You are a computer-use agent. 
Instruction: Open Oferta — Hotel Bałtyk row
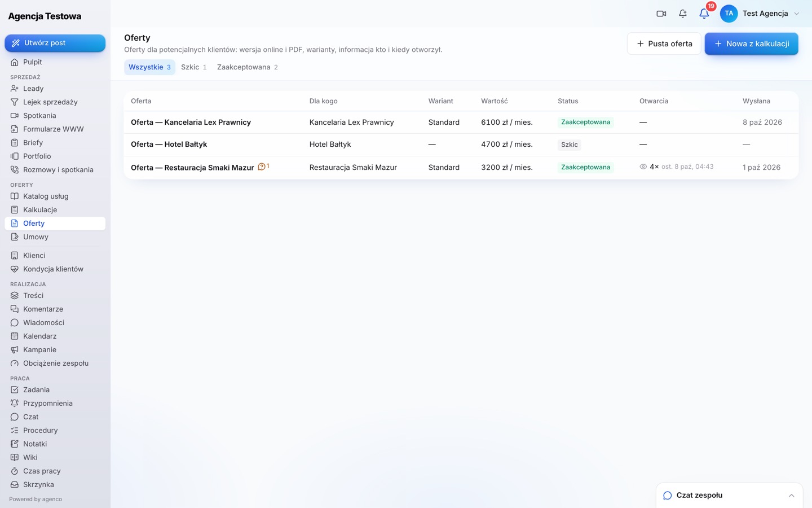[x=461, y=144]
